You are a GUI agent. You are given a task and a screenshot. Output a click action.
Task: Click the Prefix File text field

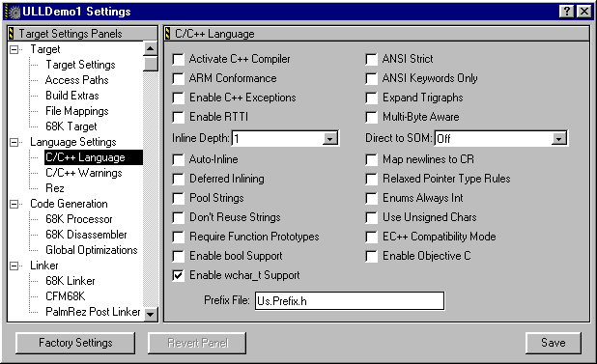click(350, 301)
